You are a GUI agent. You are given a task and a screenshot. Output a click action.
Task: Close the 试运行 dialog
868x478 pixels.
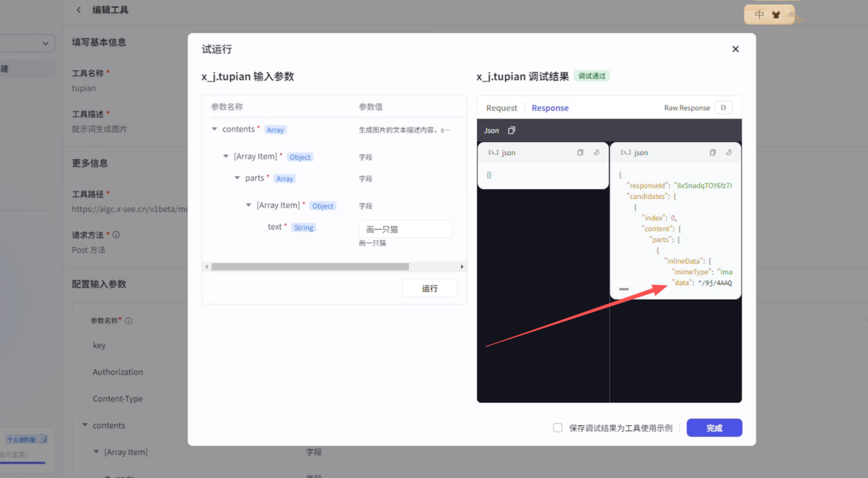pyautogui.click(x=736, y=49)
